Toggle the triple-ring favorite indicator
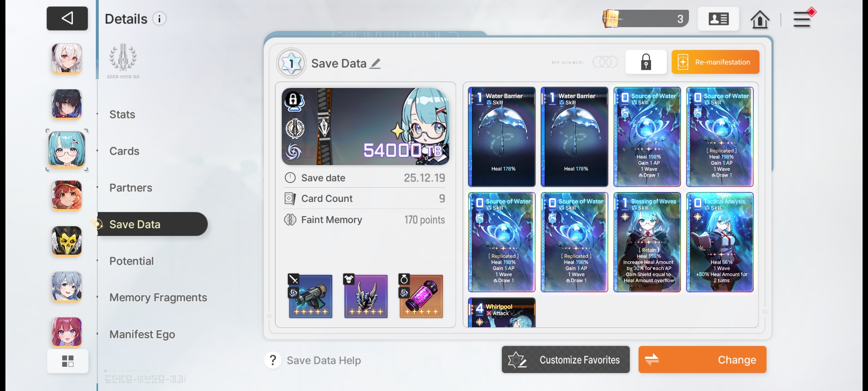 [605, 62]
